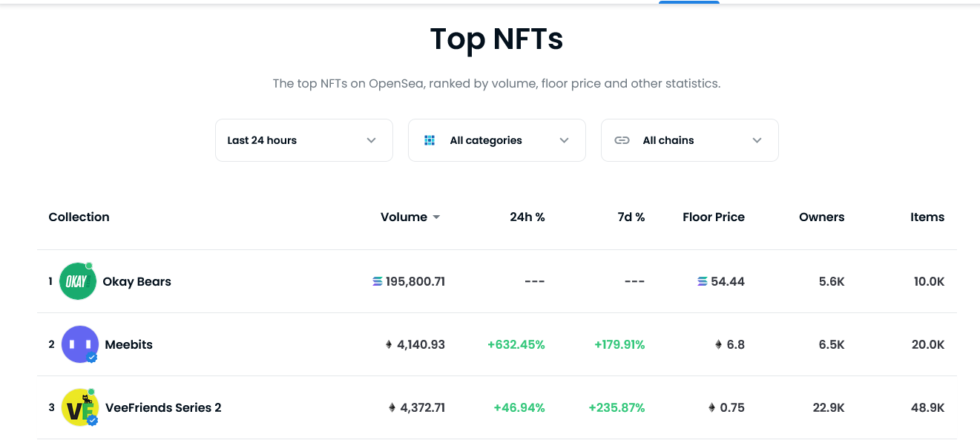The image size is (980, 443).
Task: Open the VeeFriends Series 2 avatar
Action: (x=80, y=407)
